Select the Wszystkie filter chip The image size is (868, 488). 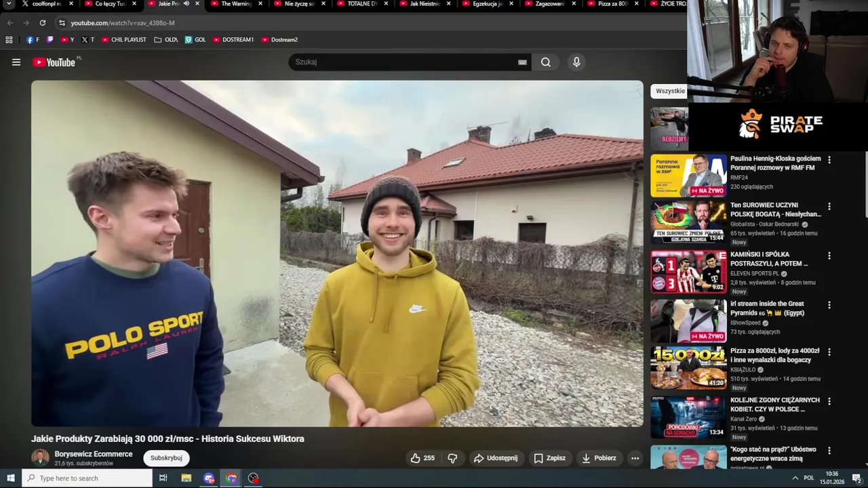click(669, 91)
